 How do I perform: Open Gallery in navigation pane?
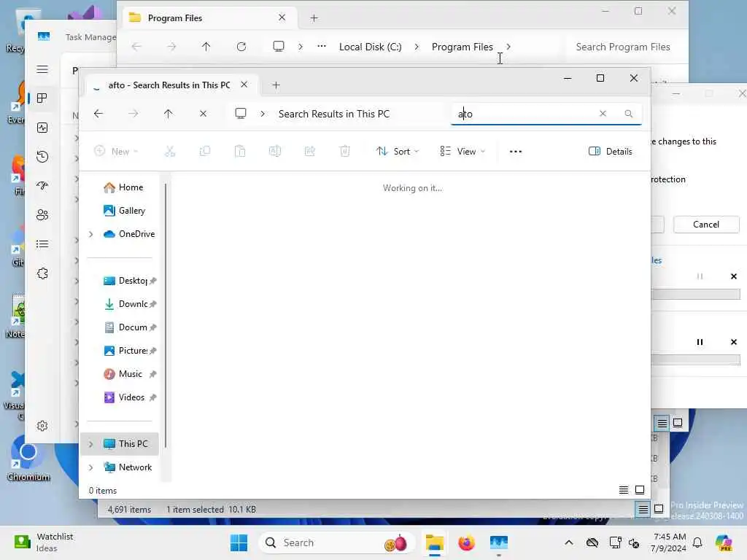pos(124,211)
